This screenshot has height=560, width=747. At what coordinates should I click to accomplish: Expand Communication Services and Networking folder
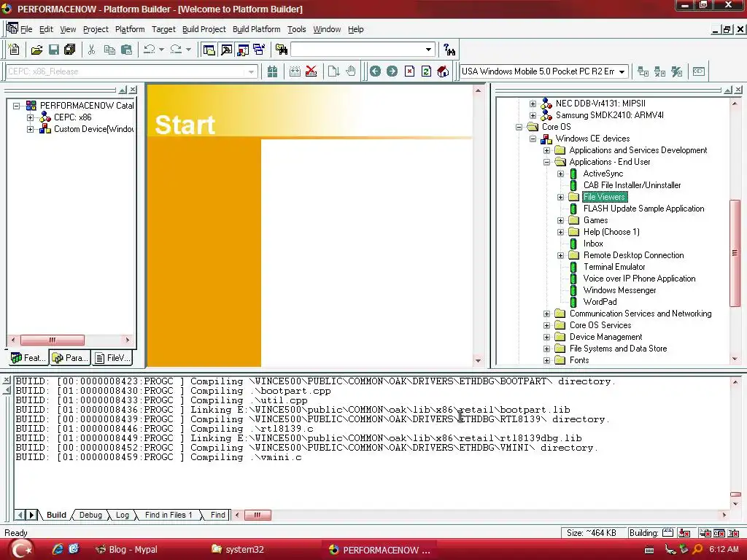click(547, 314)
